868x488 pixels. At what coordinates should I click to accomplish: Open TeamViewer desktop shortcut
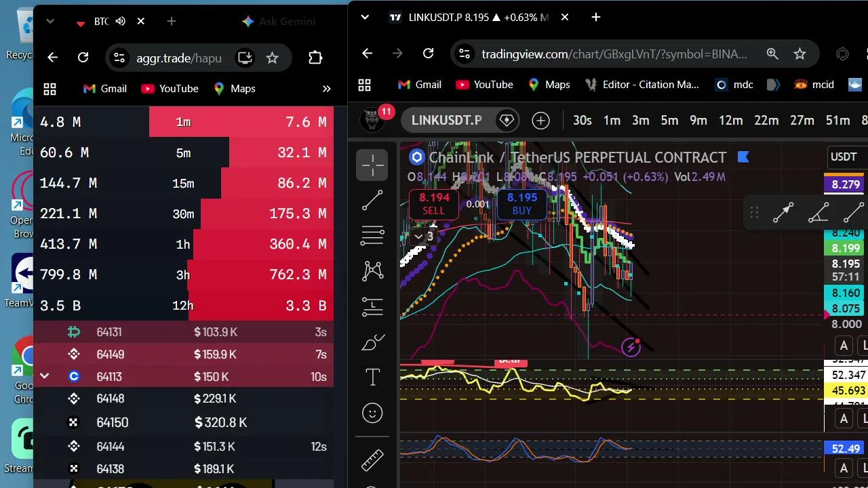[22, 281]
